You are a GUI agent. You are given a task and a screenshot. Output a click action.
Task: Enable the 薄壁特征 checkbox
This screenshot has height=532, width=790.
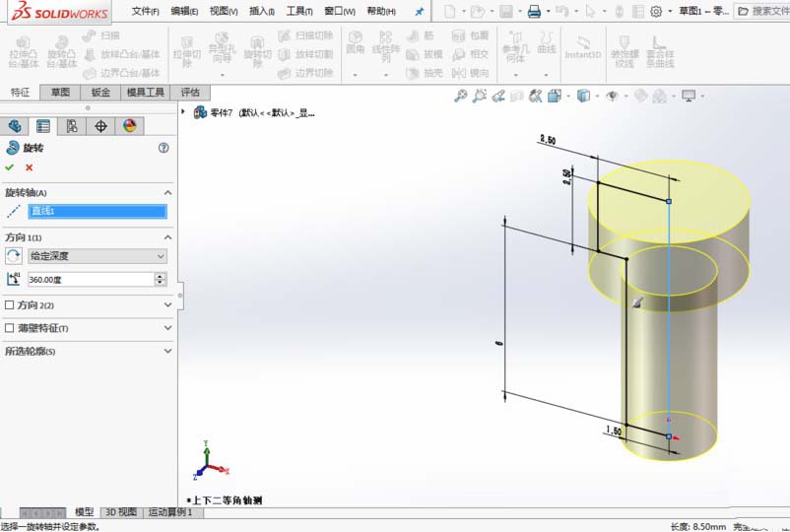pyautogui.click(x=10, y=328)
